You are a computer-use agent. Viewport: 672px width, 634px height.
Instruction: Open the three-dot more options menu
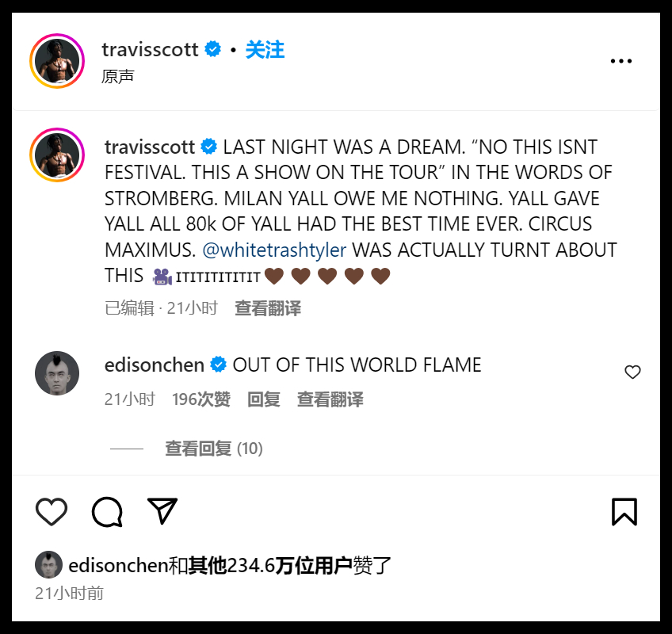[621, 61]
